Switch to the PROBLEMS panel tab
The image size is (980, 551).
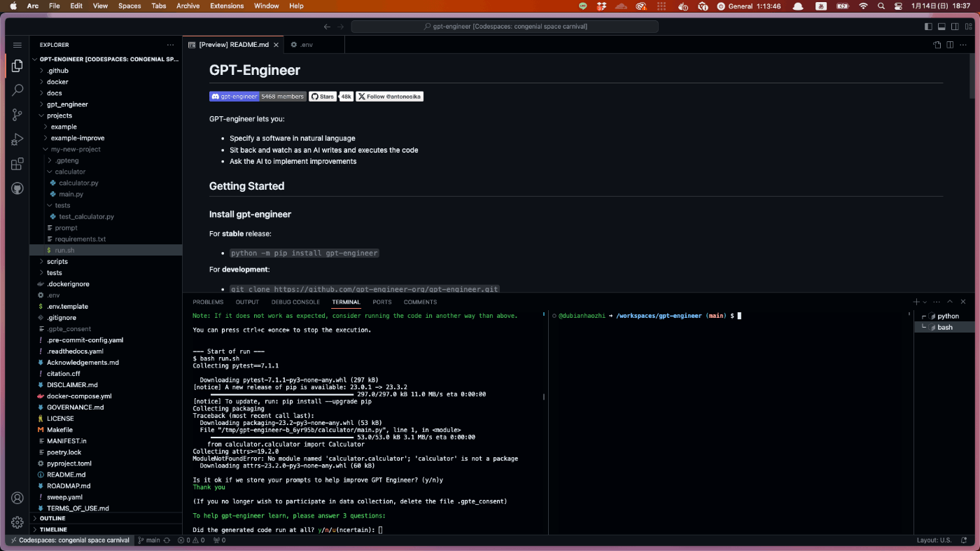click(x=208, y=302)
